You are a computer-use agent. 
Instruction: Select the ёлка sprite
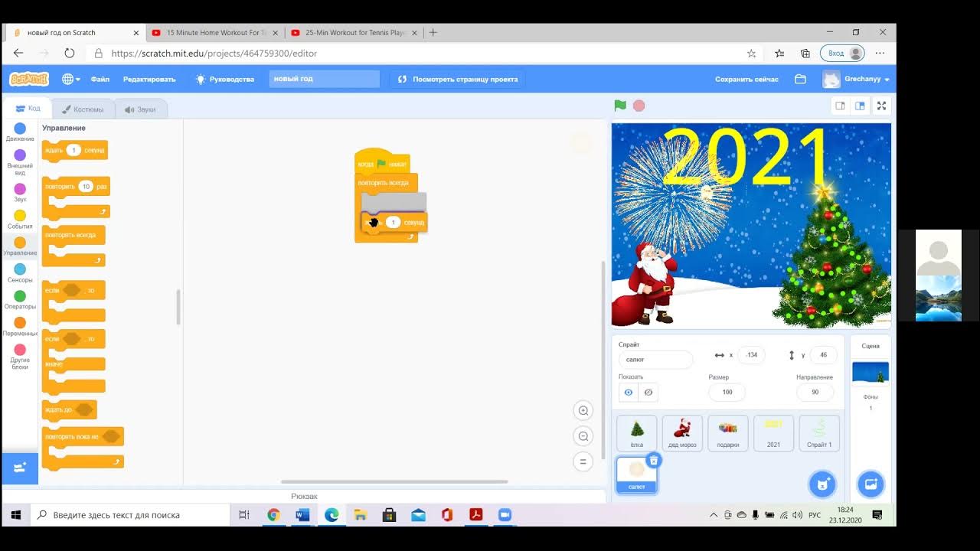637,433
